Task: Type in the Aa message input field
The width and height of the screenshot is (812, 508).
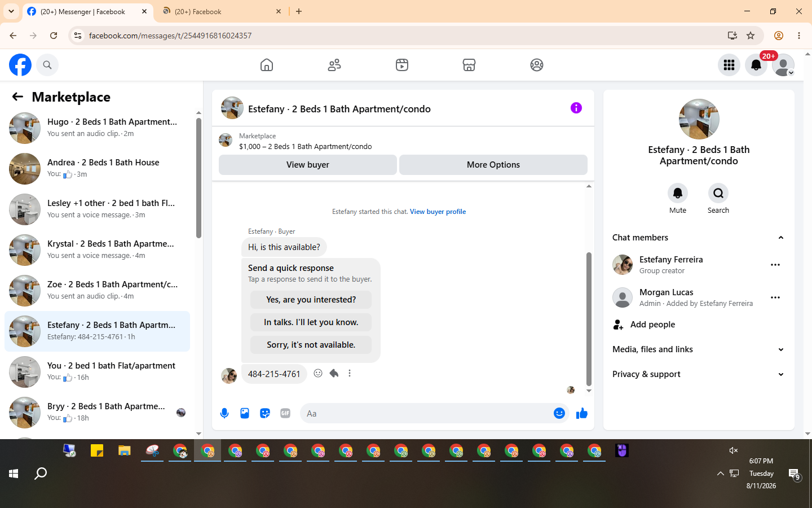Action: click(426, 414)
